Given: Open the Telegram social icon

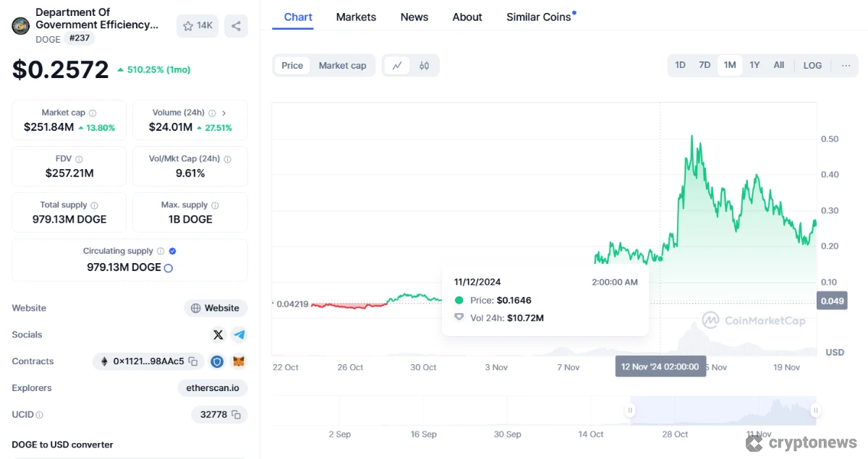Looking at the screenshot, I should tap(239, 335).
